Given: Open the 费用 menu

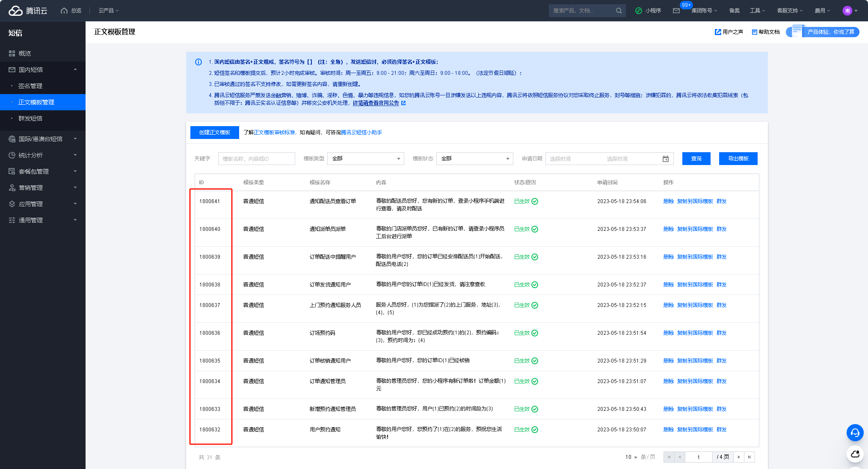Looking at the screenshot, I should (x=822, y=11).
